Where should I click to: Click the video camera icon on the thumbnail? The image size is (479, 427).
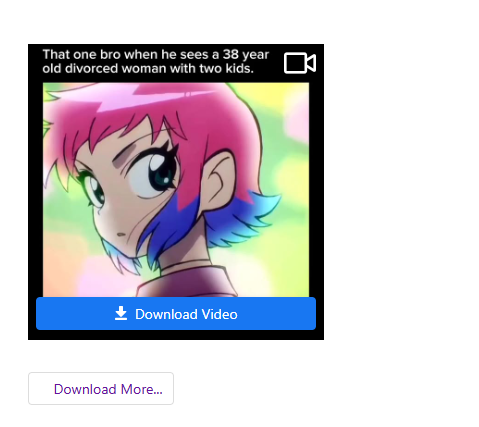300,63
